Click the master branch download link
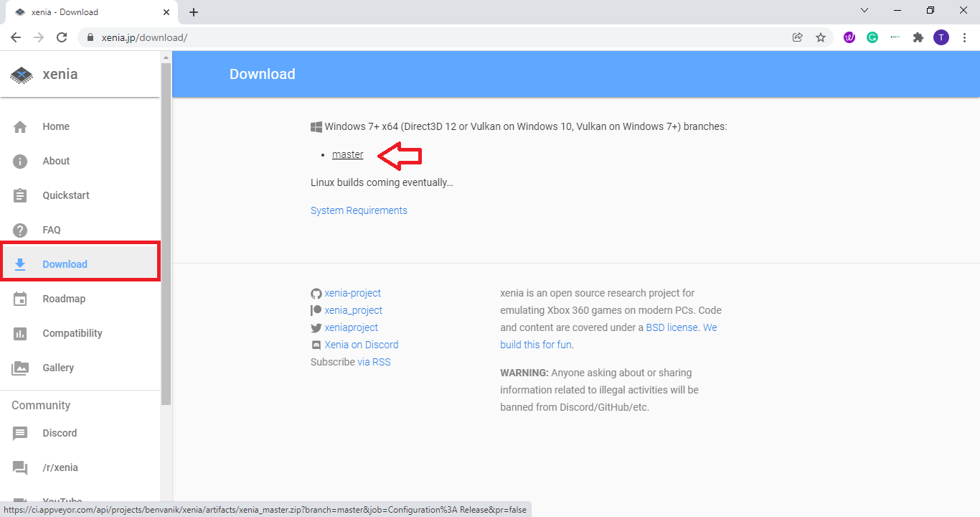The height and width of the screenshot is (517, 980). click(x=348, y=154)
